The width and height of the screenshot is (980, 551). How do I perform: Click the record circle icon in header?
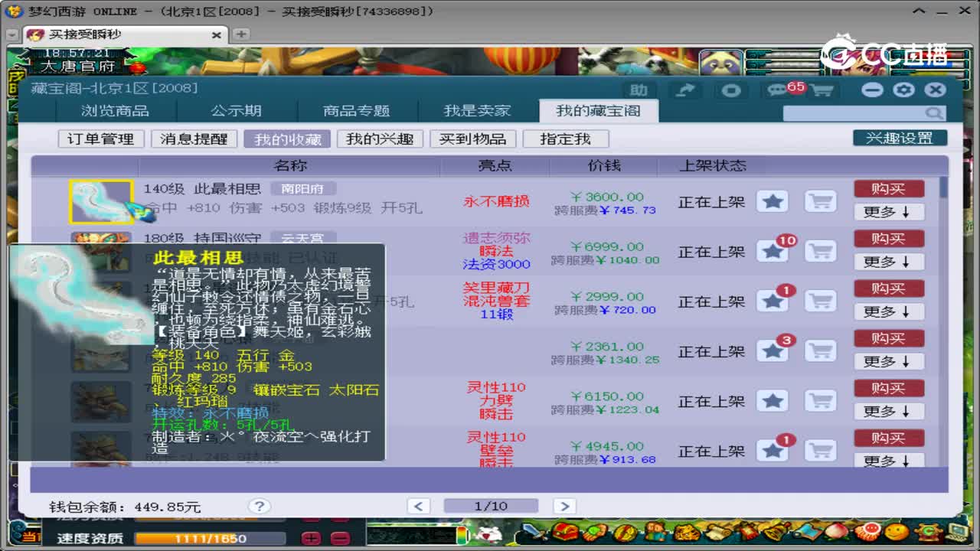click(731, 90)
